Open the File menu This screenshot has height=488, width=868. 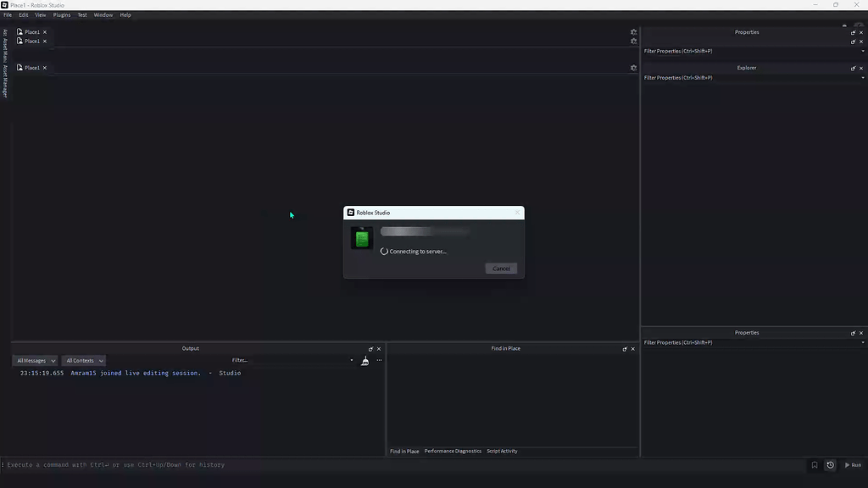coord(8,15)
